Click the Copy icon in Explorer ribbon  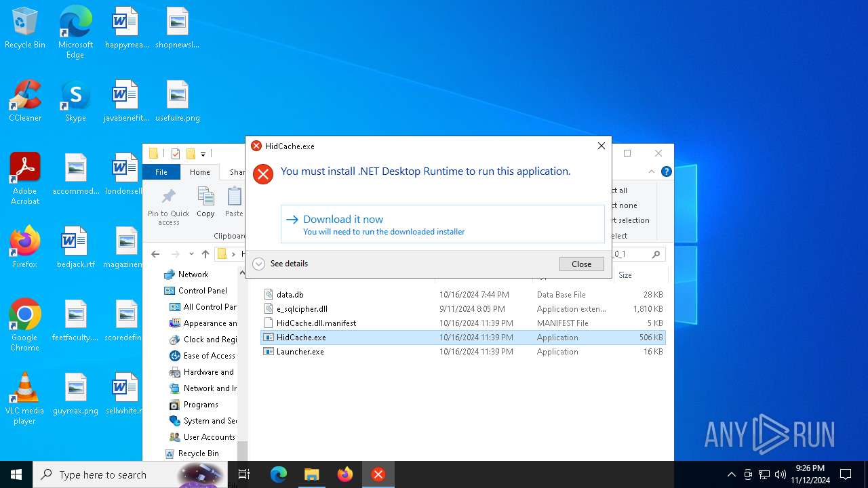pos(205,202)
